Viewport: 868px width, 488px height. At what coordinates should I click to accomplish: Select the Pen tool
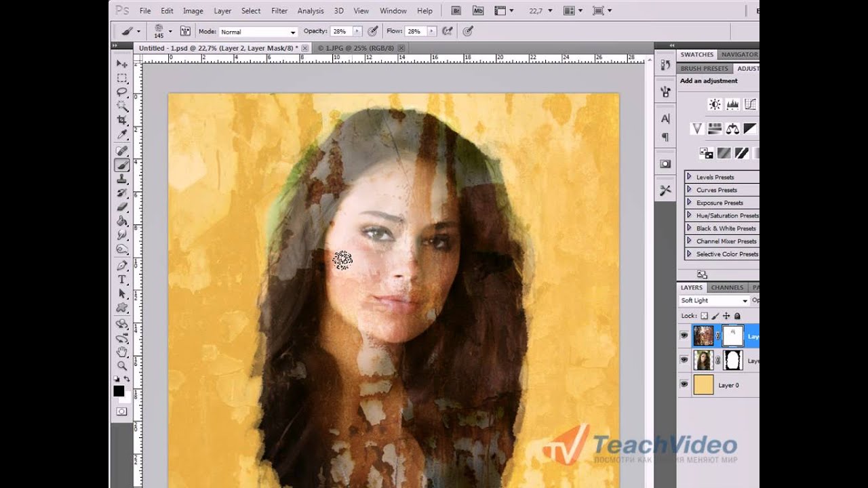pos(122,265)
